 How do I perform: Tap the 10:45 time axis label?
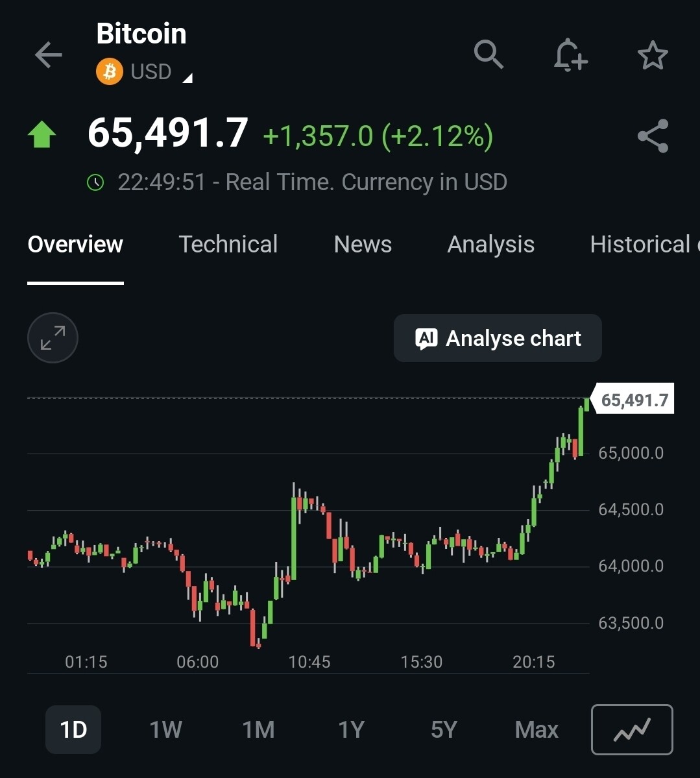[x=309, y=662]
